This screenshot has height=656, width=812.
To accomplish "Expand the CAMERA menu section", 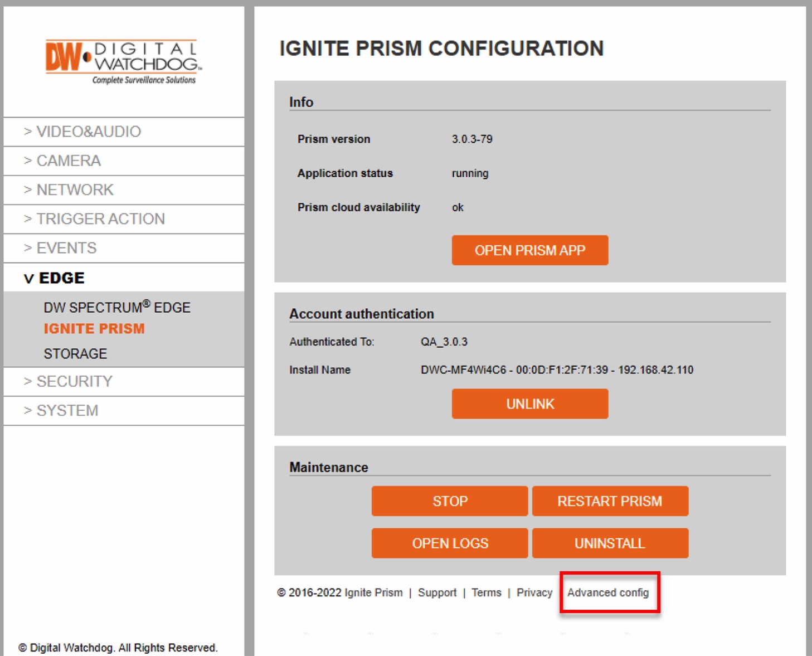I will click(x=124, y=161).
